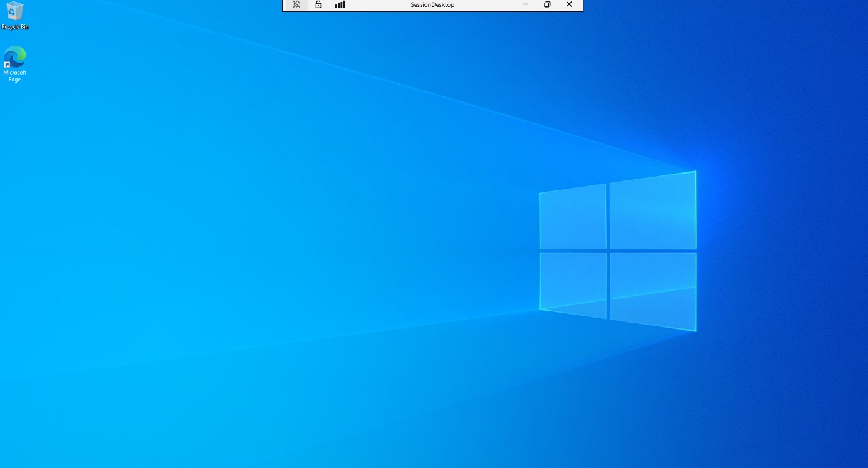Click lower-left pane of wallpaper Windows logo
The image size is (868, 468).
pyautogui.click(x=573, y=284)
